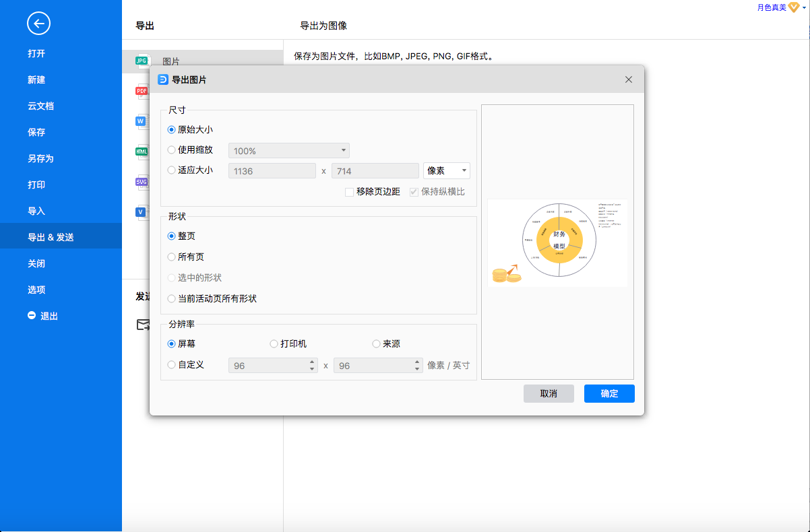Click the send email envelope icon
This screenshot has height=532, width=810.
point(142,325)
